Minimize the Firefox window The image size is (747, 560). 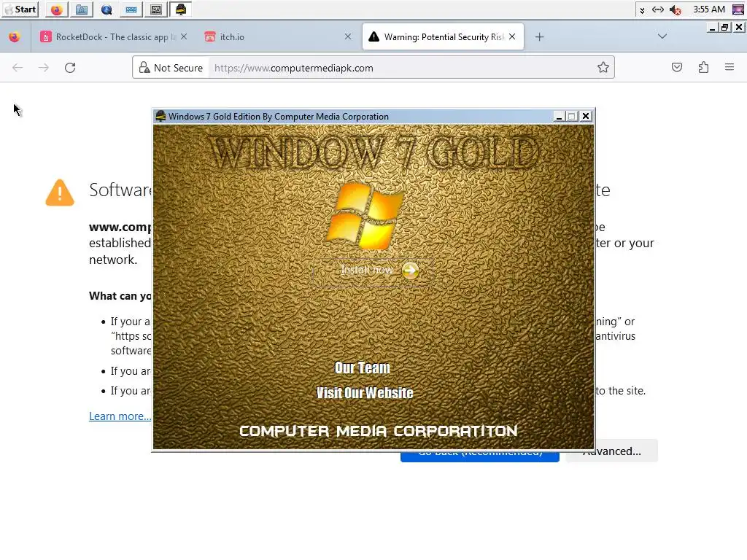tap(712, 28)
